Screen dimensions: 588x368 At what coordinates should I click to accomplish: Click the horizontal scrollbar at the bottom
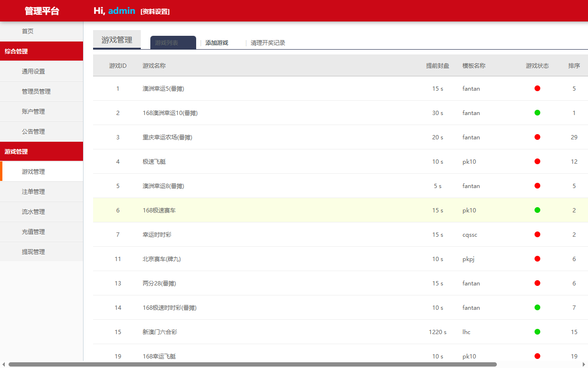pyautogui.click(x=252, y=364)
